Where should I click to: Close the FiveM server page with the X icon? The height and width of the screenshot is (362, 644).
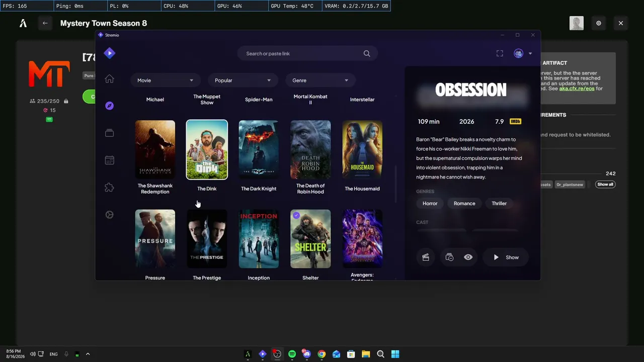[x=621, y=23]
